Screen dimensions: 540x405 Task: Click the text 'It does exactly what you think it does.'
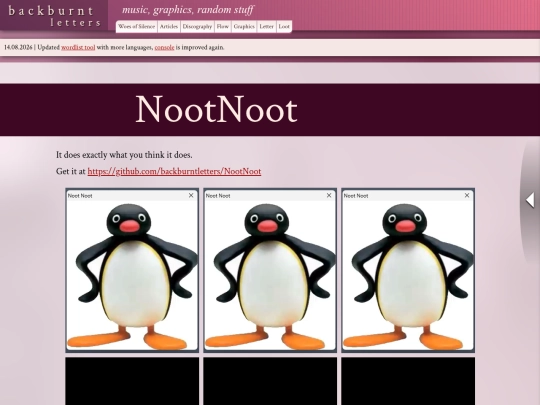click(x=124, y=155)
